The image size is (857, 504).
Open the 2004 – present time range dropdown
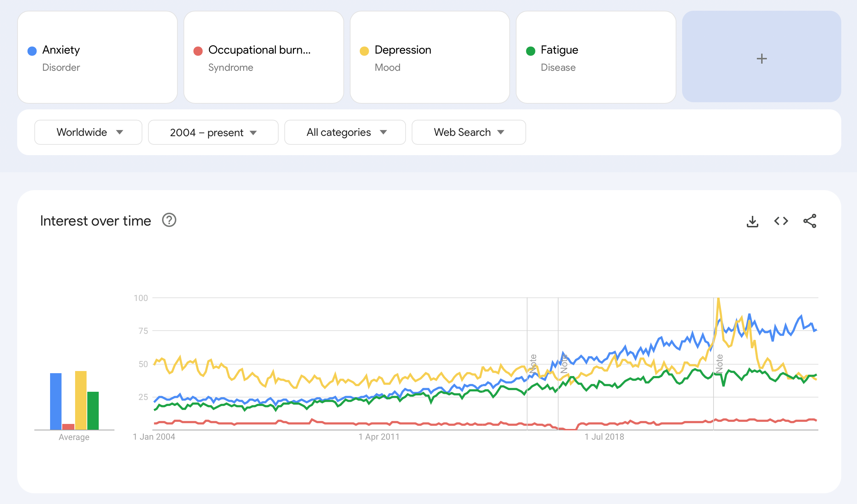(213, 132)
